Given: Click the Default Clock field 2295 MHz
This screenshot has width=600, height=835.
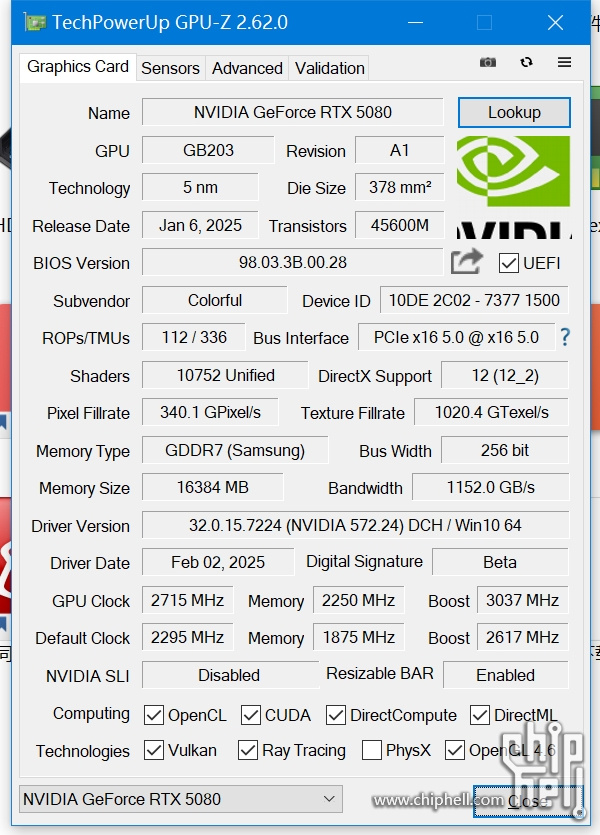Looking at the screenshot, I should pos(187,637).
